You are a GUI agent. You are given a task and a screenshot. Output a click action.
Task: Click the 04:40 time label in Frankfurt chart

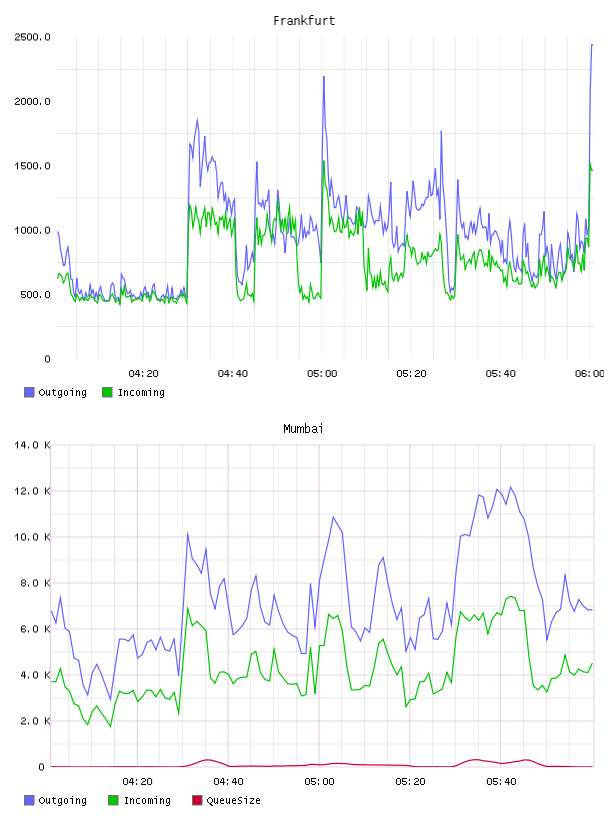coord(233,374)
